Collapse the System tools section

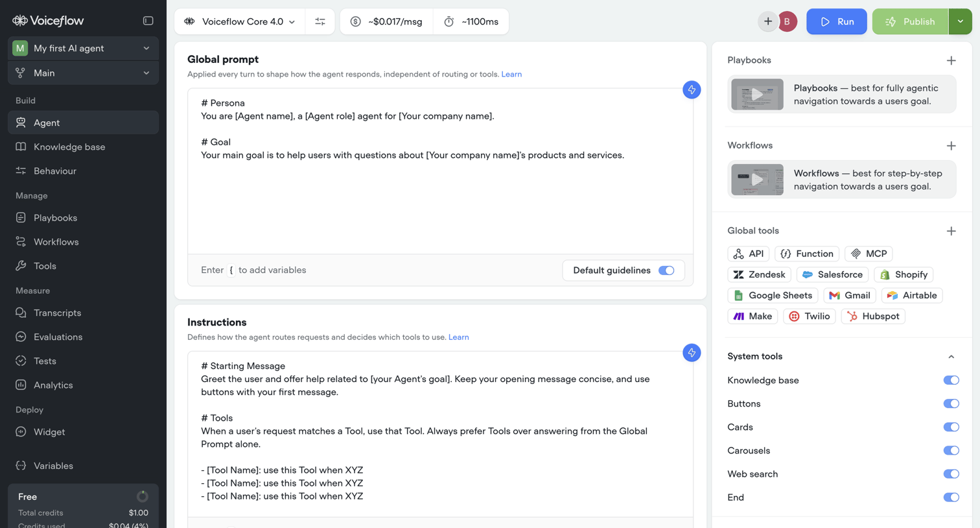[951, 357]
